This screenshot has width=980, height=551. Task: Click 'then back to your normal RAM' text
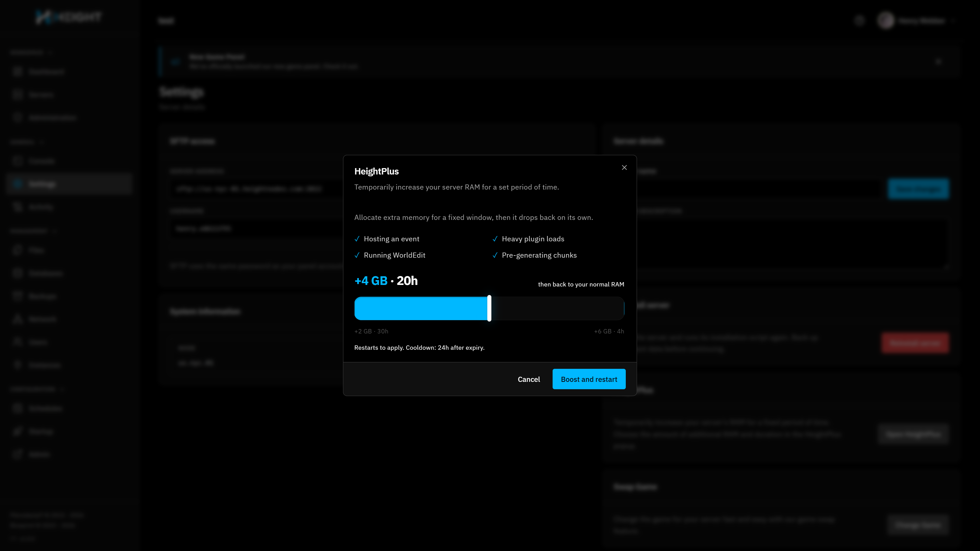(x=581, y=284)
